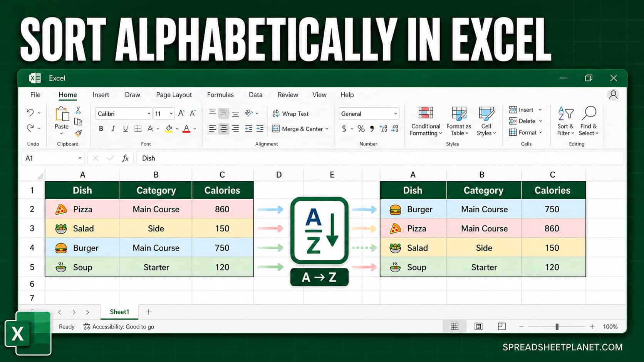Click the formula bar containing Dish
The image size is (644, 362).
(x=379, y=158)
